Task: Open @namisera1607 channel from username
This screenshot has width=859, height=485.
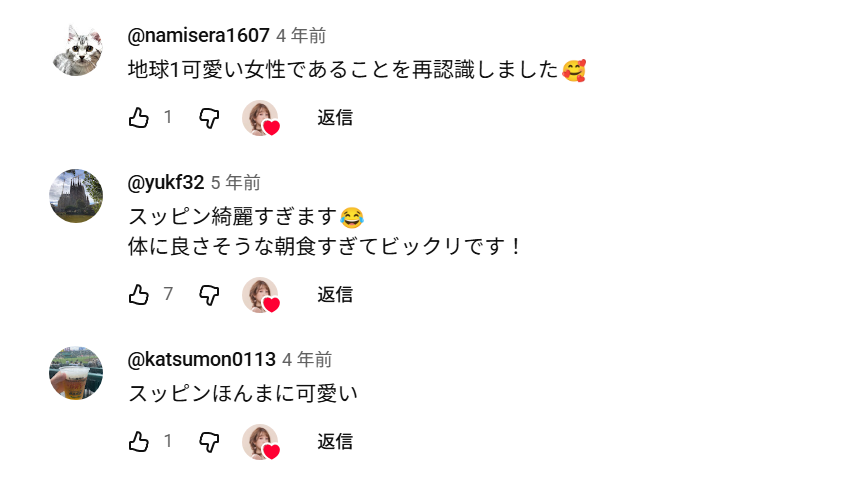Action: click(199, 36)
